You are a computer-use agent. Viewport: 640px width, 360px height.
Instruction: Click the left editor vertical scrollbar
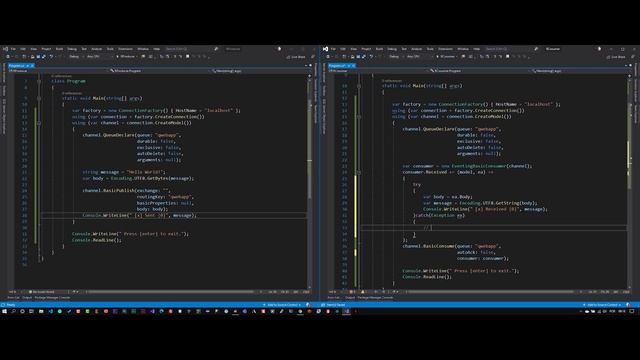pyautogui.click(x=309, y=184)
